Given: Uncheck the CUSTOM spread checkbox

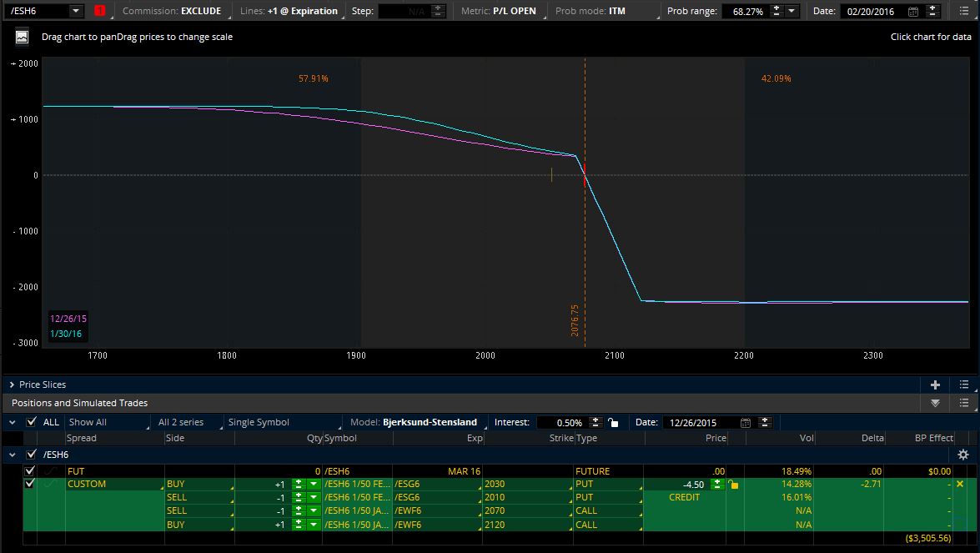Looking at the screenshot, I should click(30, 484).
